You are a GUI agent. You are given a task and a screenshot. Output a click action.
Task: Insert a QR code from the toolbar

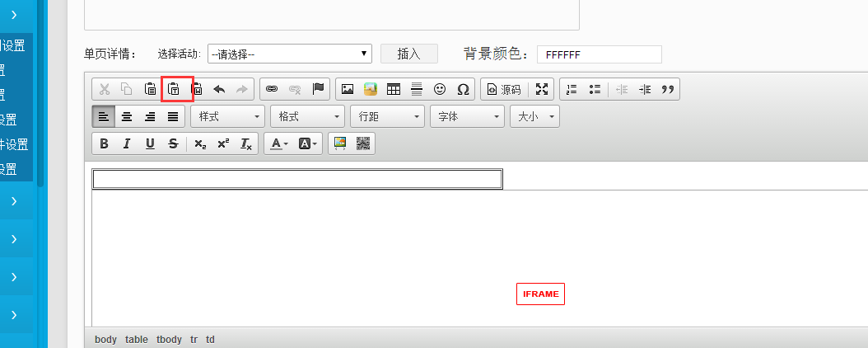[x=363, y=143]
